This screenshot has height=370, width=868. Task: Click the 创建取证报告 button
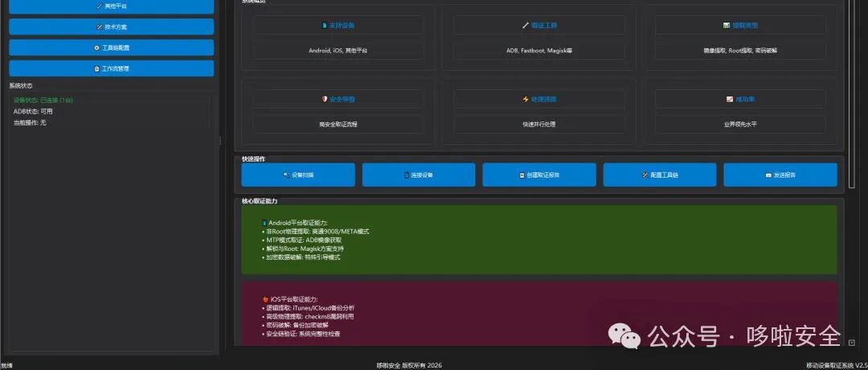[x=539, y=175]
